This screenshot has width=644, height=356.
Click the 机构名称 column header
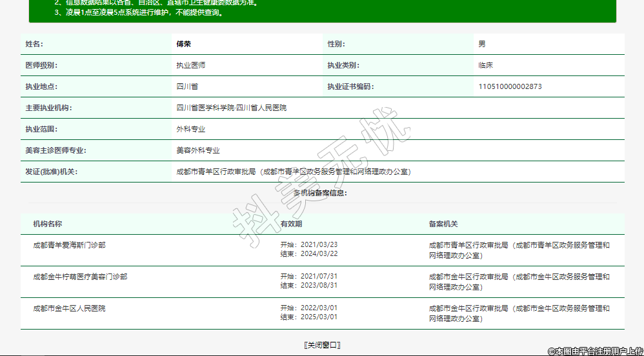coord(48,224)
